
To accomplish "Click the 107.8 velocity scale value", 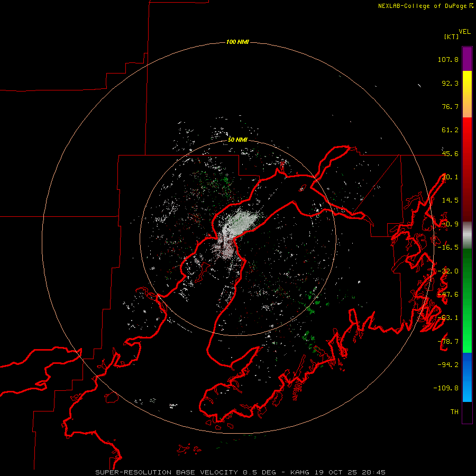I will click(x=448, y=59).
